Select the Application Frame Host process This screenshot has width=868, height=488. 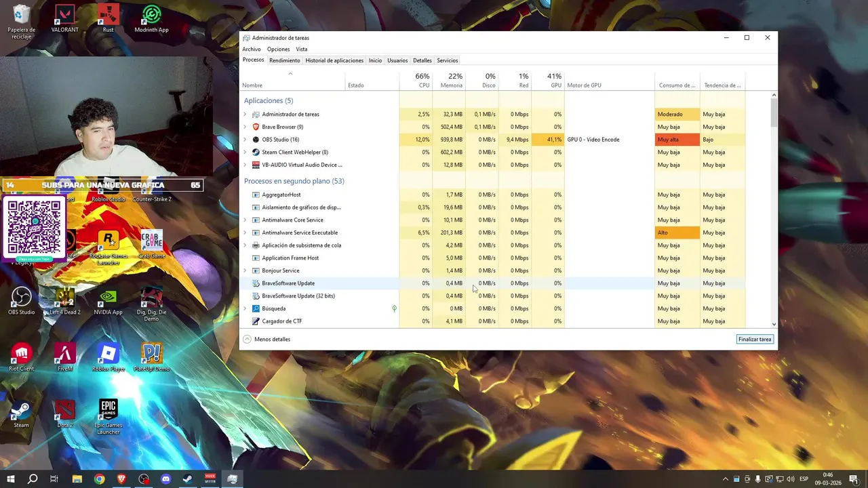pyautogui.click(x=492, y=258)
